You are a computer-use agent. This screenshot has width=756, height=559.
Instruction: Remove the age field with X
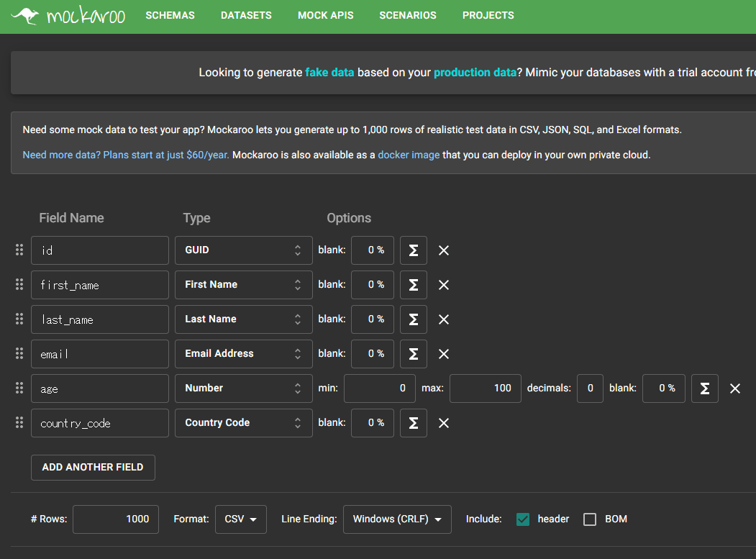point(735,388)
